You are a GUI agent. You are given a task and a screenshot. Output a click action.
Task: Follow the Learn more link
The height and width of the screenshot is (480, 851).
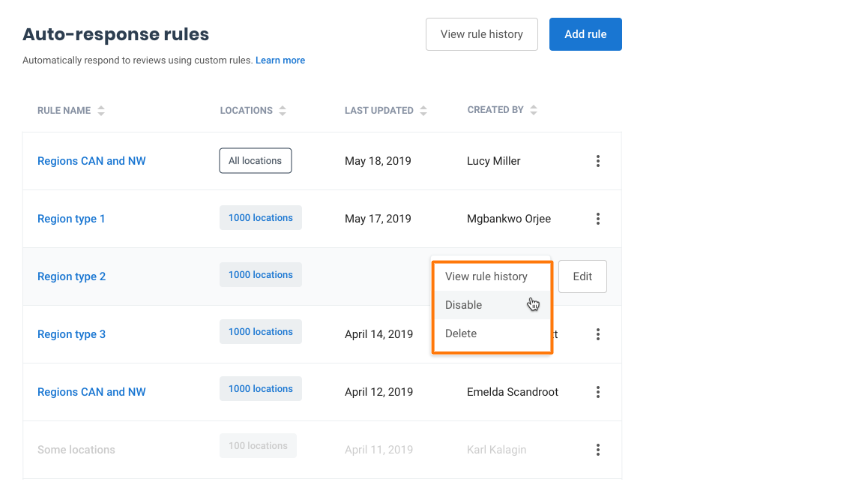[280, 61]
